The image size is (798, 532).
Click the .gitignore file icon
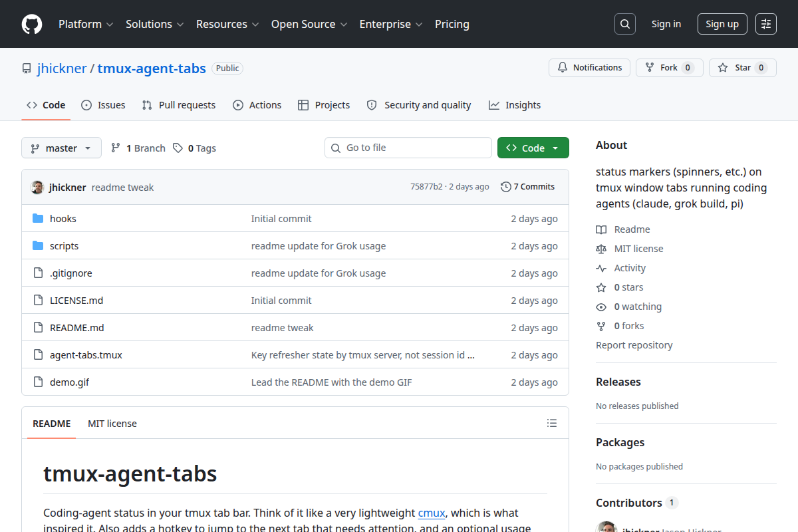[x=38, y=273]
